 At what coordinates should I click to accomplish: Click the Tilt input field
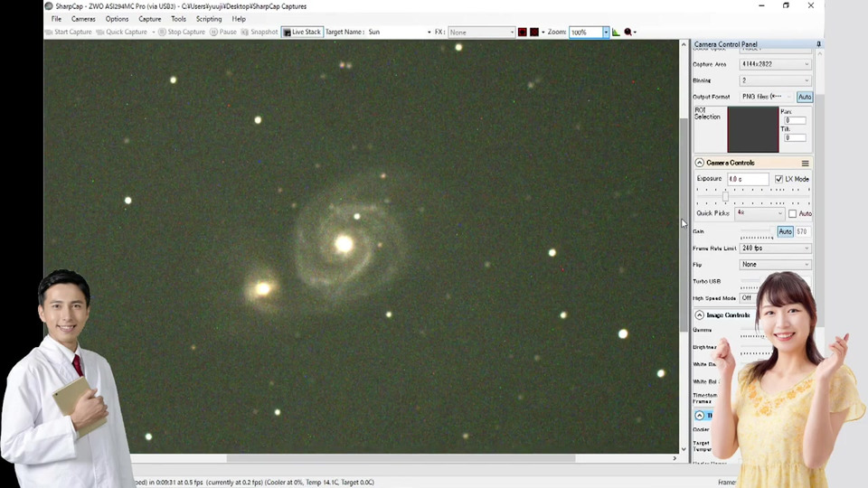pyautogui.click(x=795, y=137)
